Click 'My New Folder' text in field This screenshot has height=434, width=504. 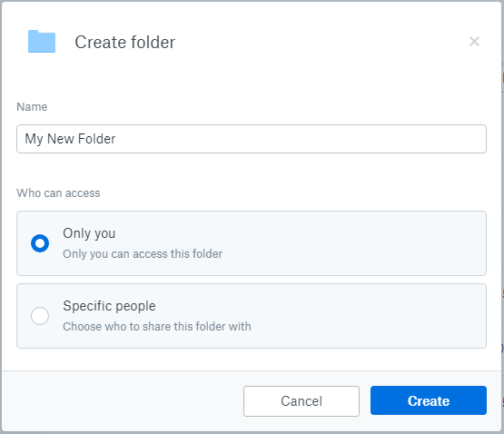tap(70, 139)
